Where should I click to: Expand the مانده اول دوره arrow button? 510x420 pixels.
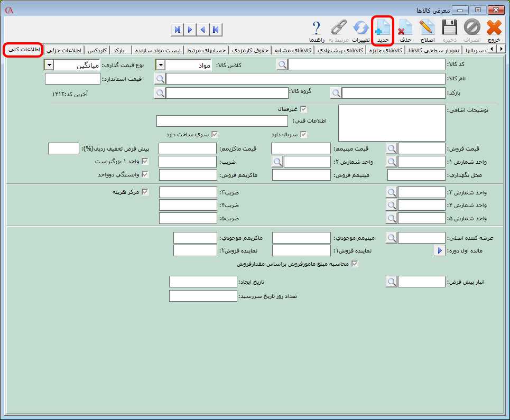click(439, 251)
